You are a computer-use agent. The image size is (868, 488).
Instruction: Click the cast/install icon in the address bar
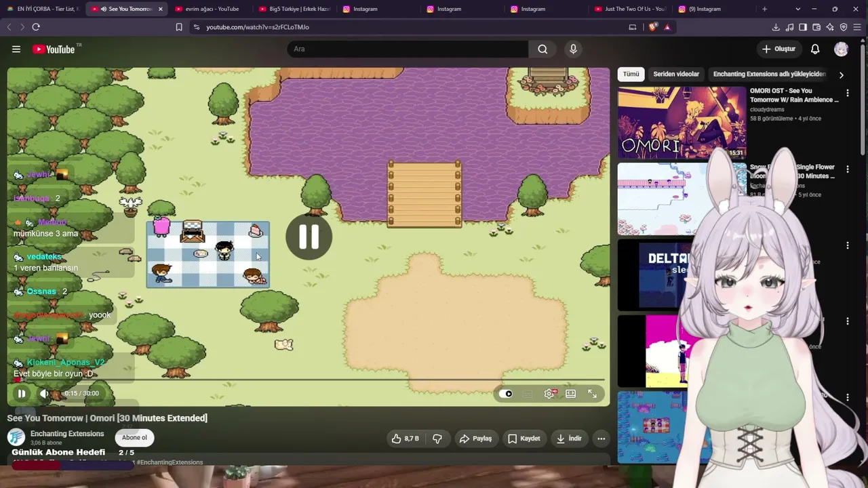tap(633, 27)
